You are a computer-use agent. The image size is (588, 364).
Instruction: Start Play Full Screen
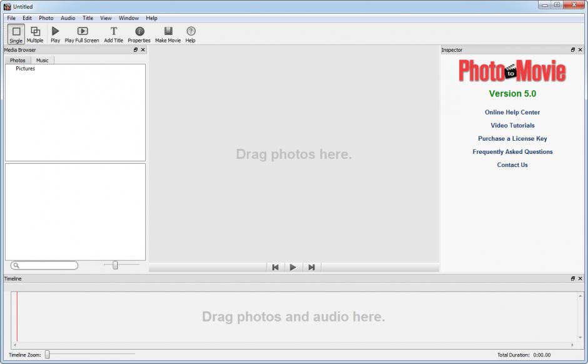[x=82, y=34]
